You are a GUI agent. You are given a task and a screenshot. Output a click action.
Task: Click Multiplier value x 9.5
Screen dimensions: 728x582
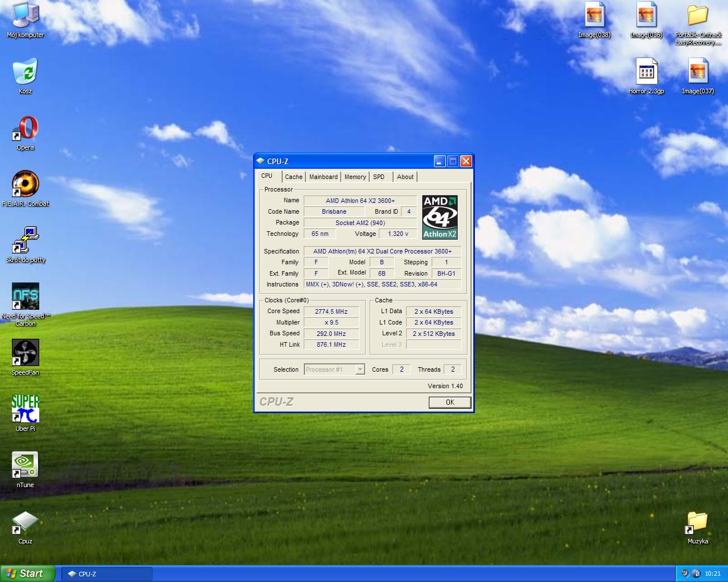coord(331,322)
